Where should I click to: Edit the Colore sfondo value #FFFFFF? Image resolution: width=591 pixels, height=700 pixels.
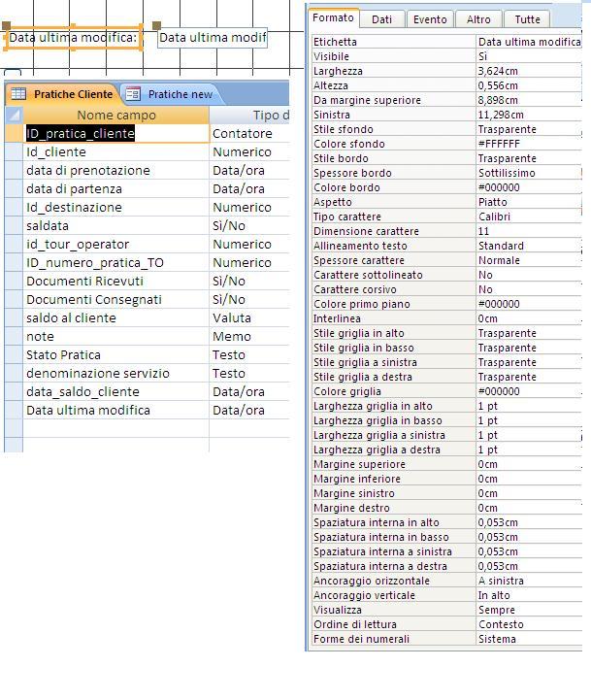pyautogui.click(x=529, y=144)
